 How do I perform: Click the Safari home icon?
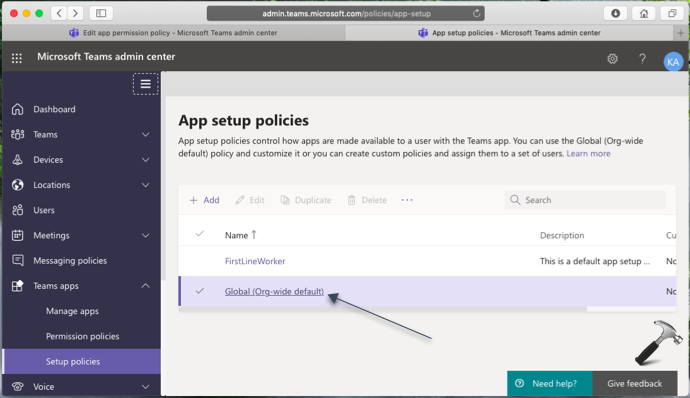tap(644, 13)
